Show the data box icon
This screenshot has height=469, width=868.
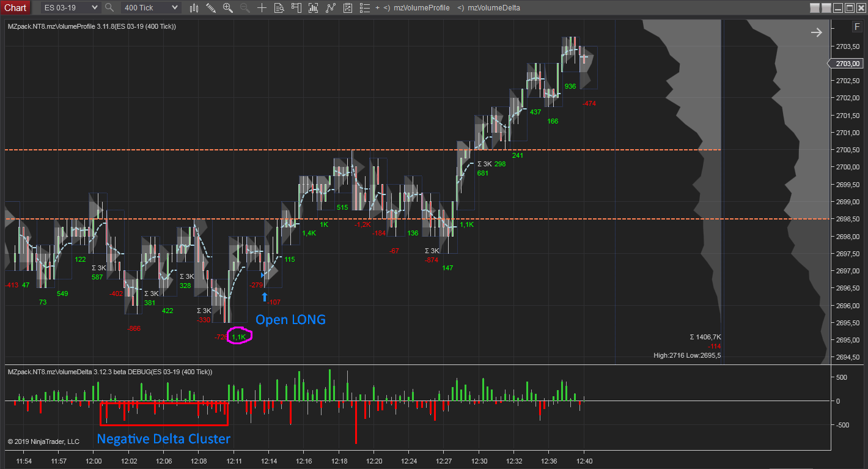(279, 8)
